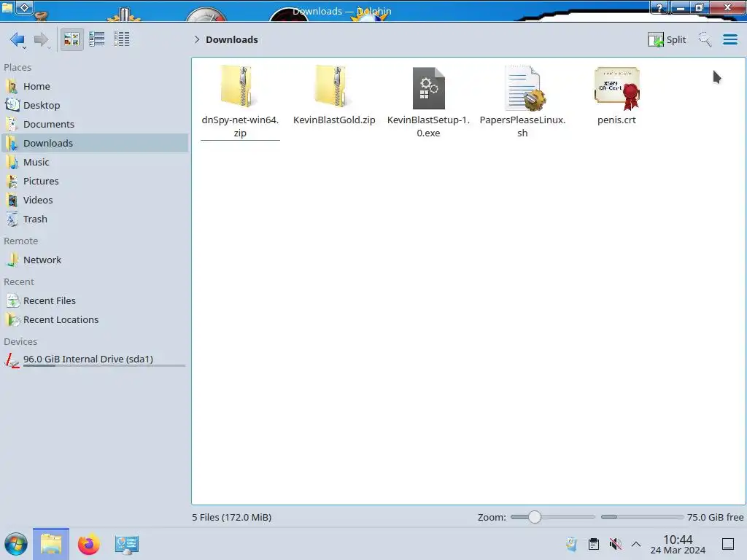The height and width of the screenshot is (560, 747).
Task: Open Recent Locations
Action: coord(95,320)
